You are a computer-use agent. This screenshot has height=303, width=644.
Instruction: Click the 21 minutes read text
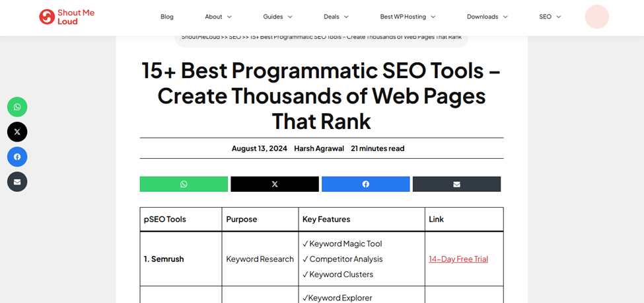[377, 148]
